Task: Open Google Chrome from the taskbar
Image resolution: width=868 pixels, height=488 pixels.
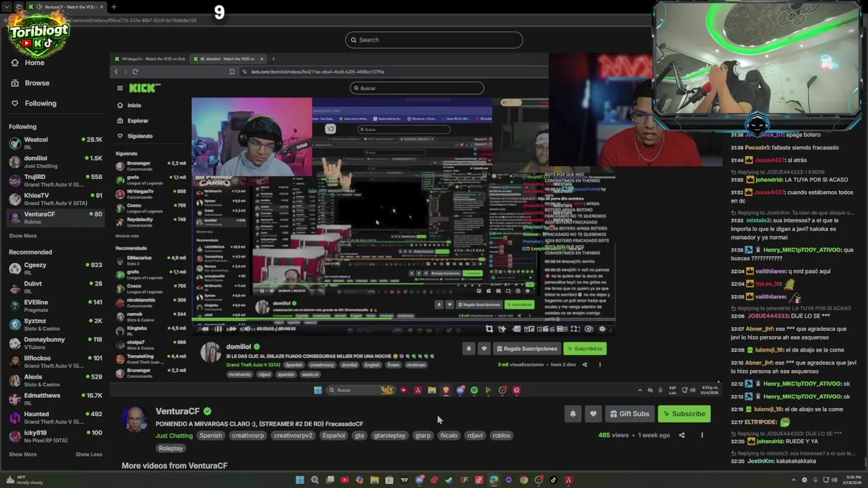Action: tap(524, 480)
